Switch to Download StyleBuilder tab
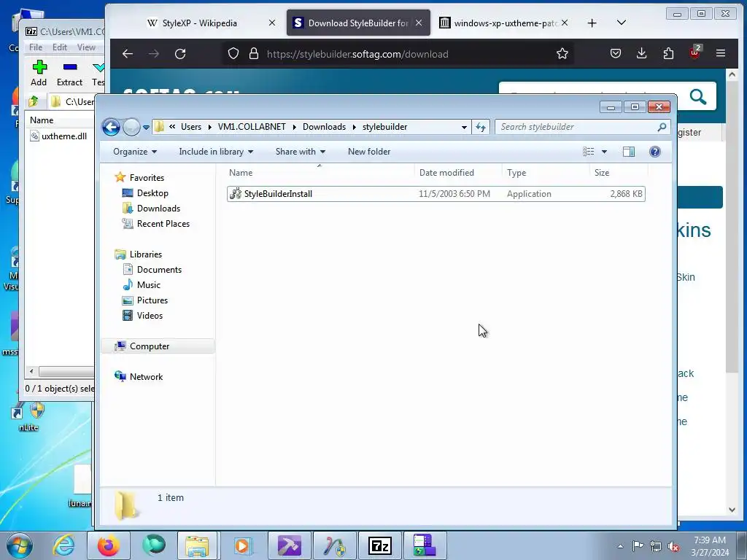Viewport: 747px width, 560px height. tap(357, 23)
